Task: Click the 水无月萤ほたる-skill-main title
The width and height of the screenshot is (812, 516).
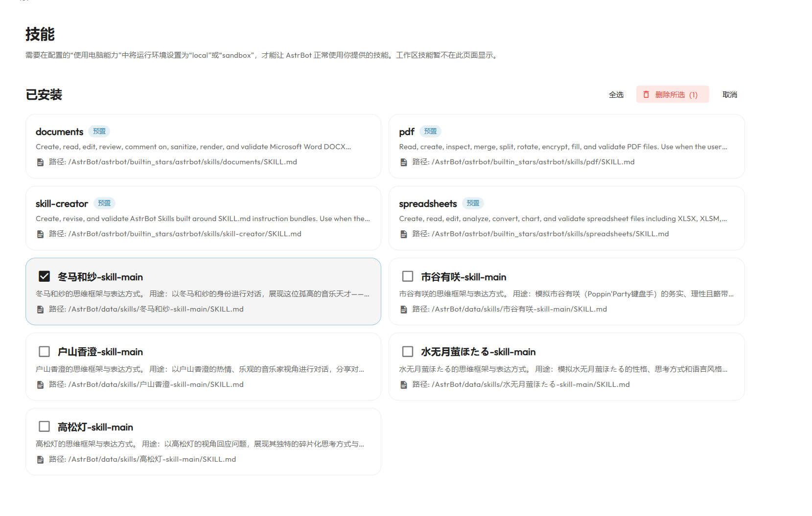Action: pyautogui.click(x=478, y=352)
